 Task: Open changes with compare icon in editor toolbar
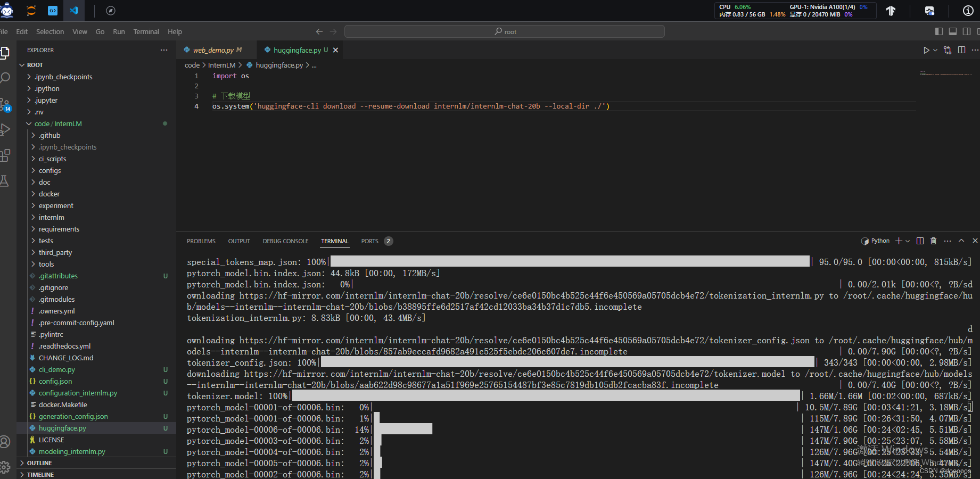coord(948,50)
